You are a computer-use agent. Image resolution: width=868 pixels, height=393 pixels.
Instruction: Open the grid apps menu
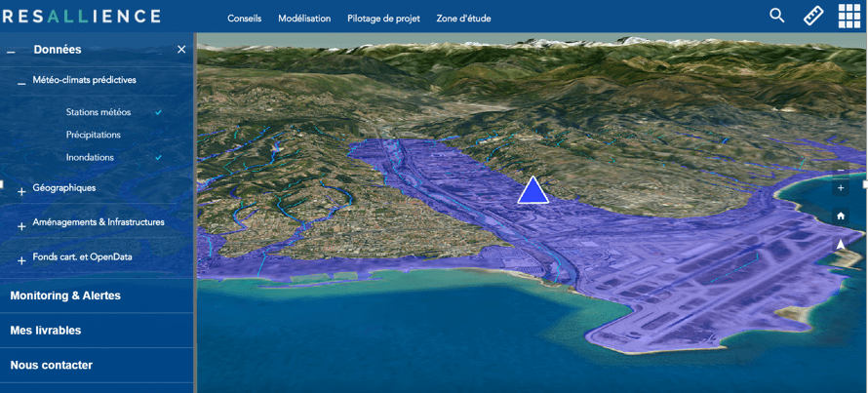(x=848, y=16)
